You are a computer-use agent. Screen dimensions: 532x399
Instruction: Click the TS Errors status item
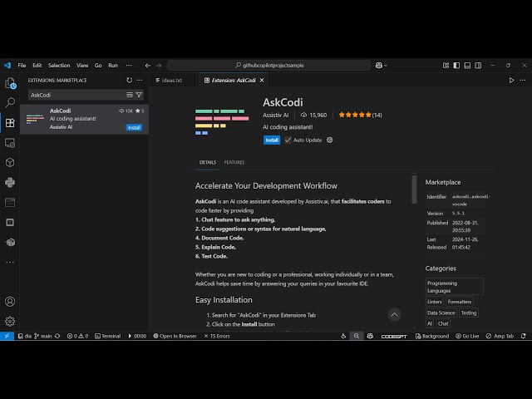point(217,336)
